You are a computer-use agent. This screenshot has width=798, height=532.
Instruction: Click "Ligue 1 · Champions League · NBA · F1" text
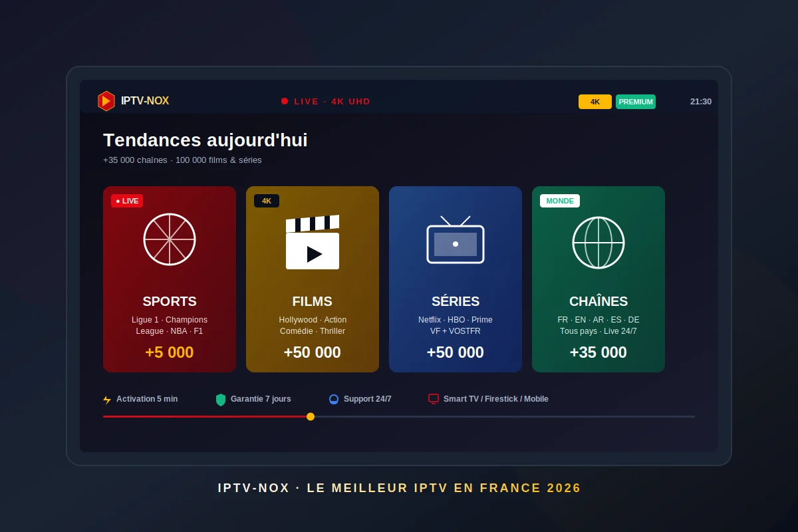tap(170, 325)
